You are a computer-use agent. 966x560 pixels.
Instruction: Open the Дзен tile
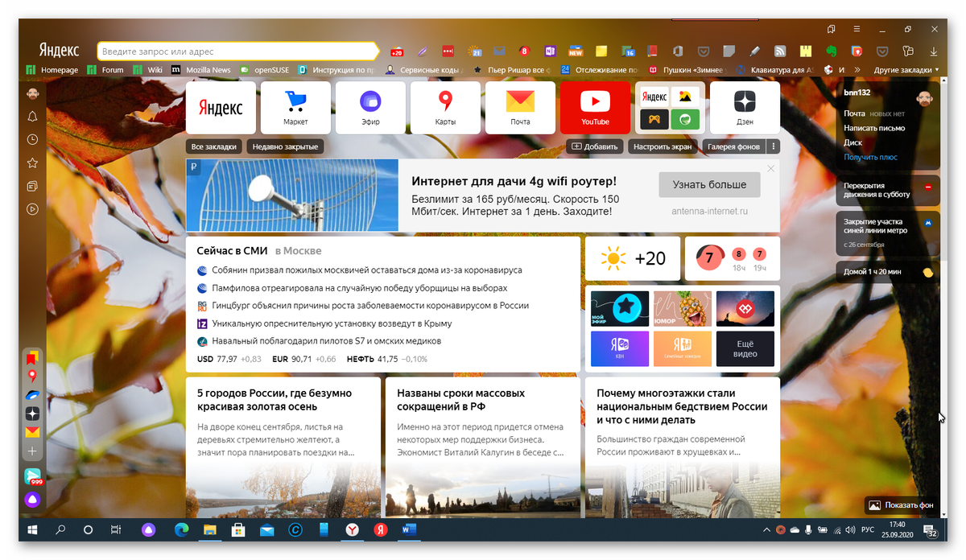coord(745,107)
